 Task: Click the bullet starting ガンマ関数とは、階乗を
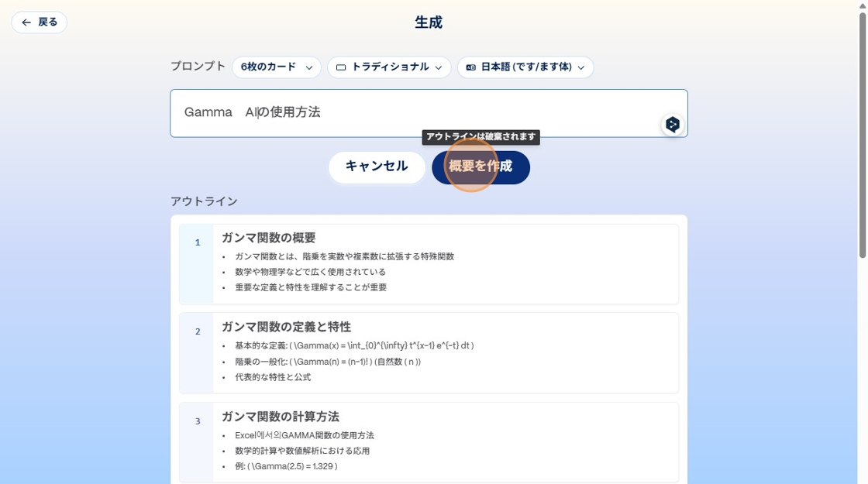(344, 256)
